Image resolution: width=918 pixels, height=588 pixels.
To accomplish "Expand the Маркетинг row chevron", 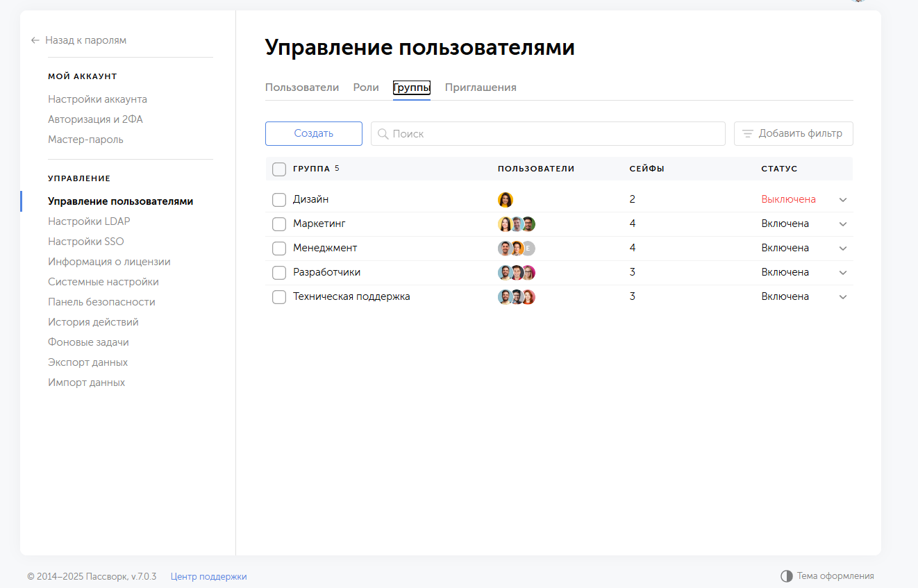I will (x=843, y=224).
